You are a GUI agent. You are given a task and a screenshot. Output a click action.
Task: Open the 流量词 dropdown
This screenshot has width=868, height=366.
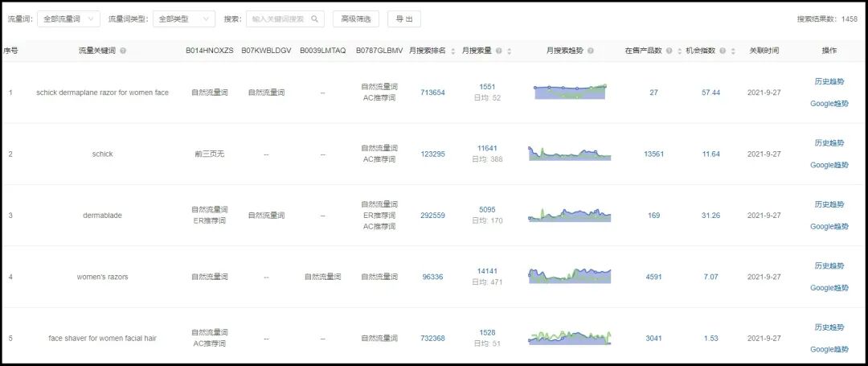coord(68,19)
